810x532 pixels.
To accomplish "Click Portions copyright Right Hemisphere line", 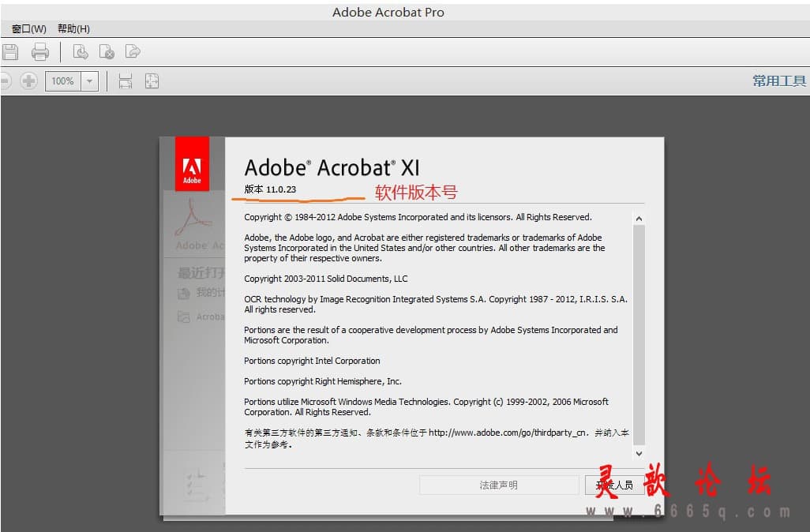I will [323, 382].
